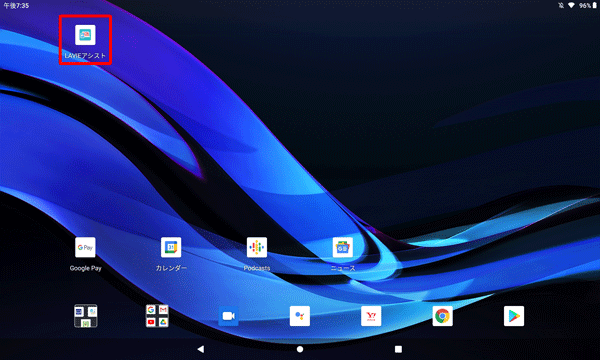Open Recents with the square button
600x360 pixels.
(x=398, y=349)
